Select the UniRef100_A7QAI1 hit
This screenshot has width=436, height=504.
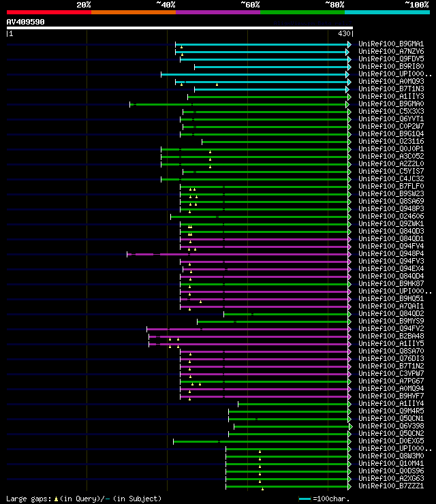(x=391, y=306)
